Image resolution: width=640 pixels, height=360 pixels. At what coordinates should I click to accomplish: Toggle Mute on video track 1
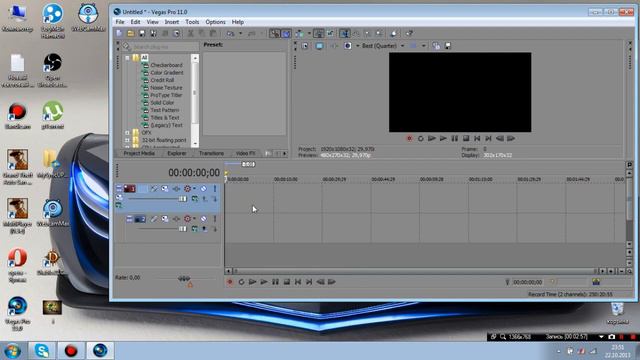point(203,189)
